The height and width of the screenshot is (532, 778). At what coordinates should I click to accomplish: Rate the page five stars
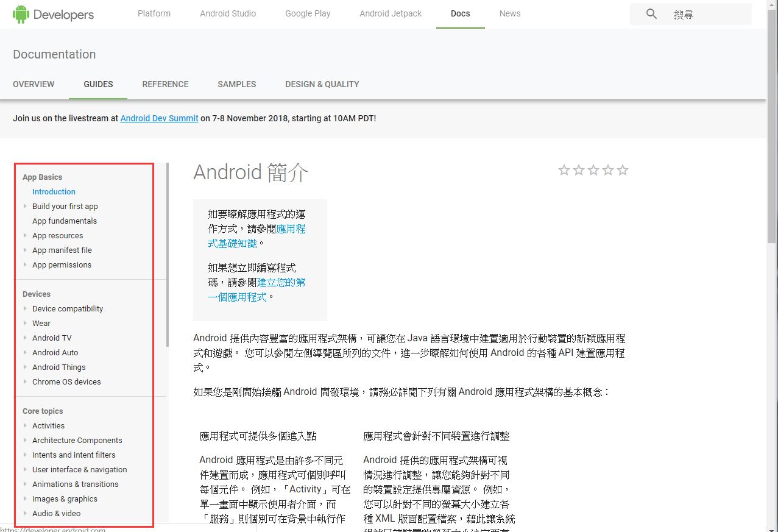click(x=623, y=170)
